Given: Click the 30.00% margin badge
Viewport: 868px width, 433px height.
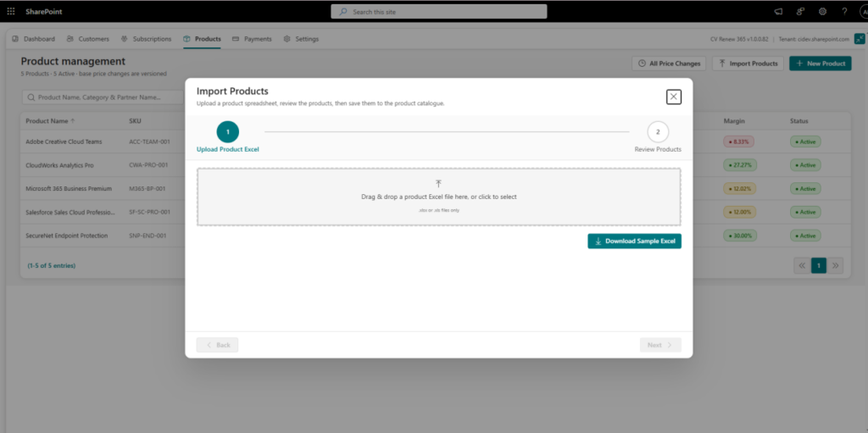Looking at the screenshot, I should [x=740, y=236].
